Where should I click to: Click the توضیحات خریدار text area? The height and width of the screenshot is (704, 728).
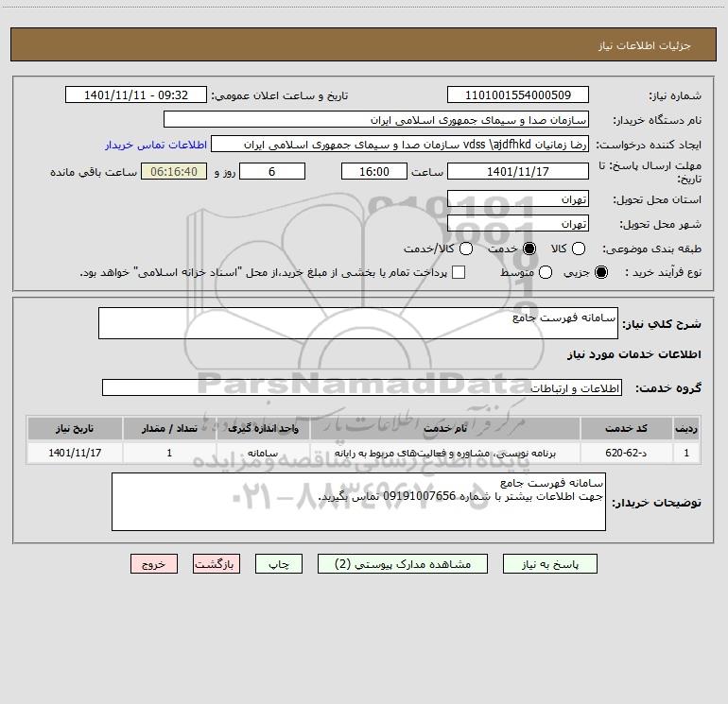click(358, 502)
